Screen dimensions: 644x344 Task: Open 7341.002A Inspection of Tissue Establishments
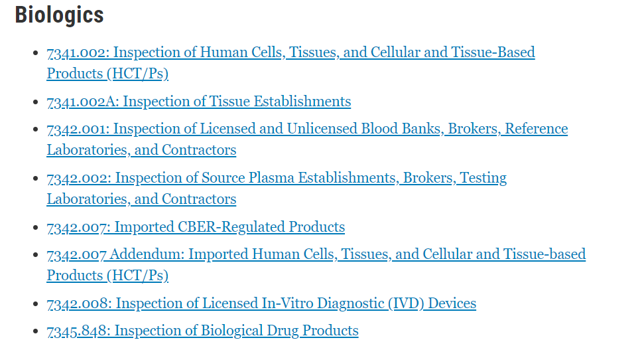tap(199, 102)
